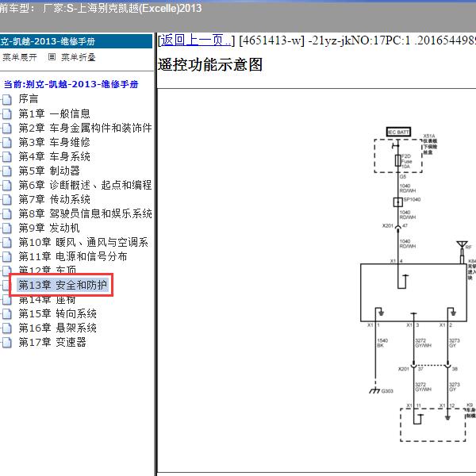Click page icon beside 第16章

(6, 328)
